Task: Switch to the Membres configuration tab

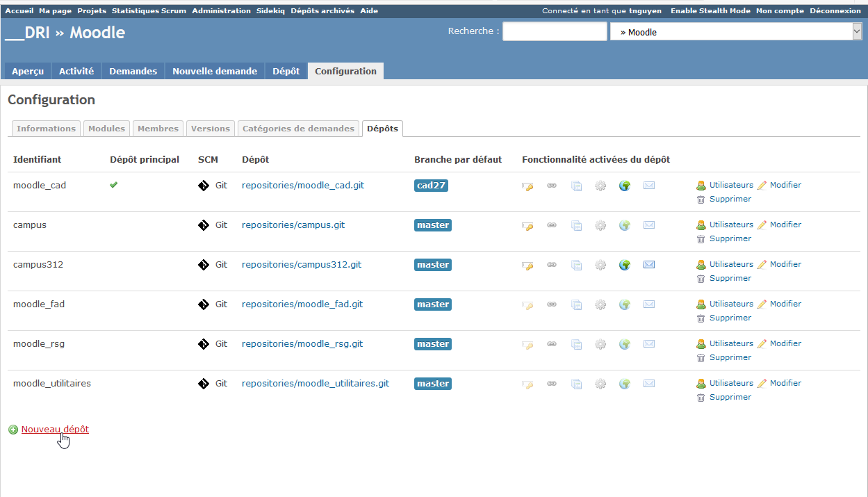Action: [158, 129]
